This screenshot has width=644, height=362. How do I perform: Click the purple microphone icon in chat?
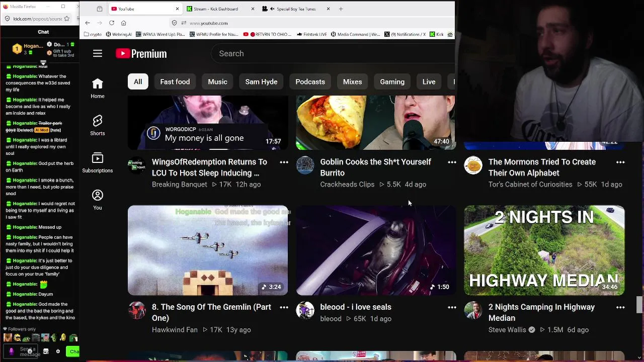(x=12, y=351)
